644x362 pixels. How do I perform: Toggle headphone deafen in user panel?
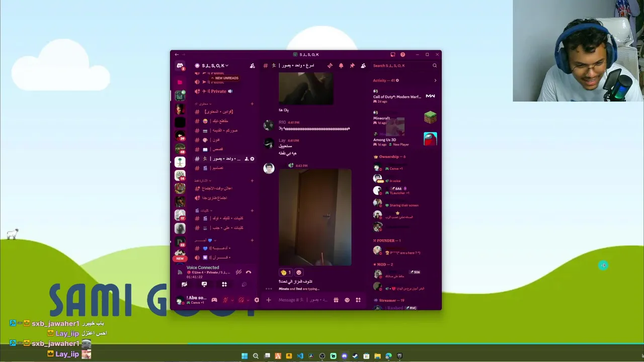coord(241,300)
